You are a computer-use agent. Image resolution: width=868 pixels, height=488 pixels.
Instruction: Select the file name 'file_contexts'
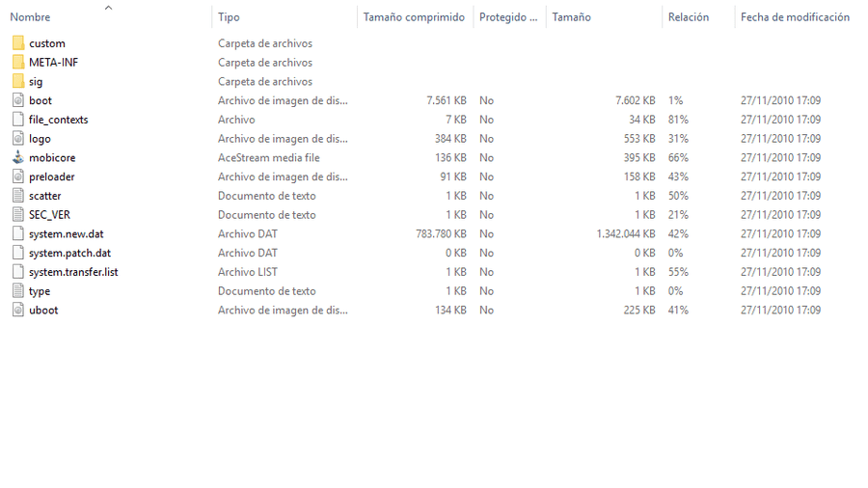coord(58,120)
